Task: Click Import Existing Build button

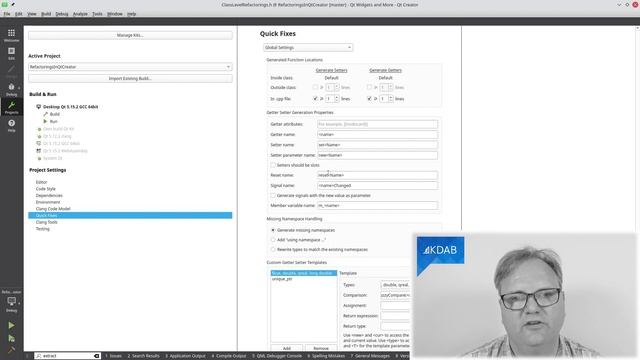Action: [130, 78]
